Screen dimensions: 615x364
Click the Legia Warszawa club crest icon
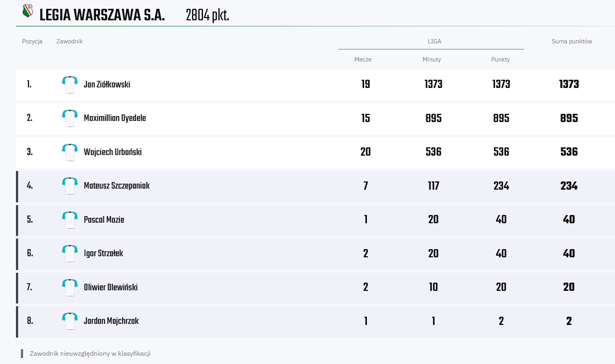[28, 12]
